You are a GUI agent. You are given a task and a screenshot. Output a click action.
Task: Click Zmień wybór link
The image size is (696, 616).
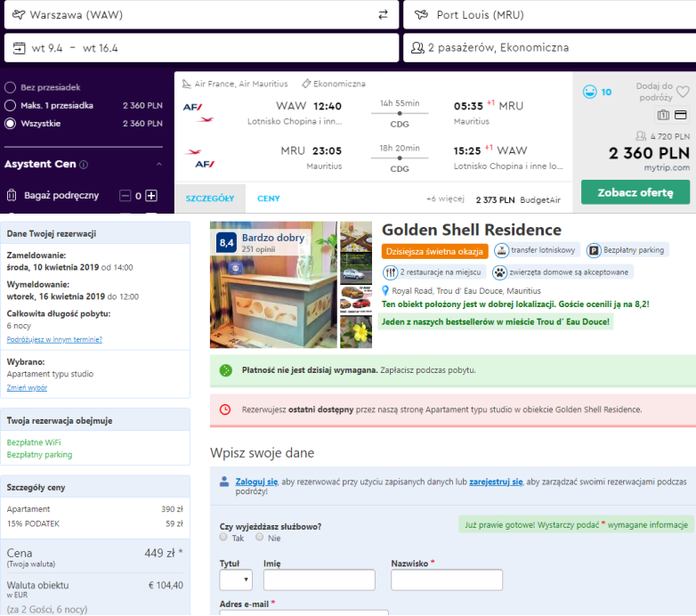(27, 388)
